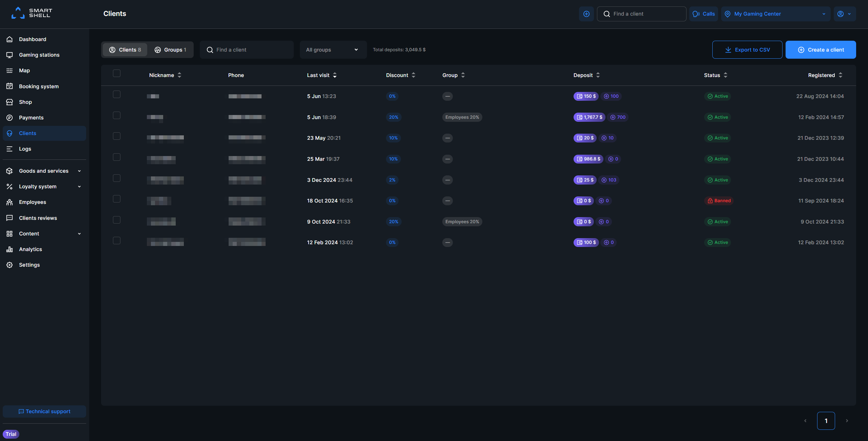868x441 pixels.
Task: Check the row registered 22 Aug 2024
Action: coord(117,94)
